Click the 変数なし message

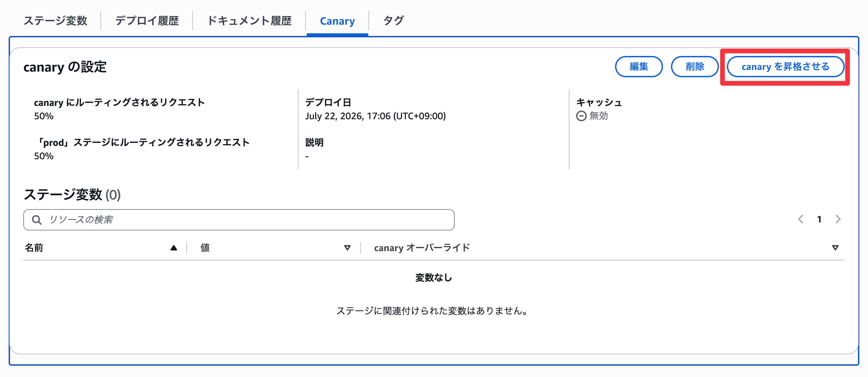pyautogui.click(x=434, y=277)
